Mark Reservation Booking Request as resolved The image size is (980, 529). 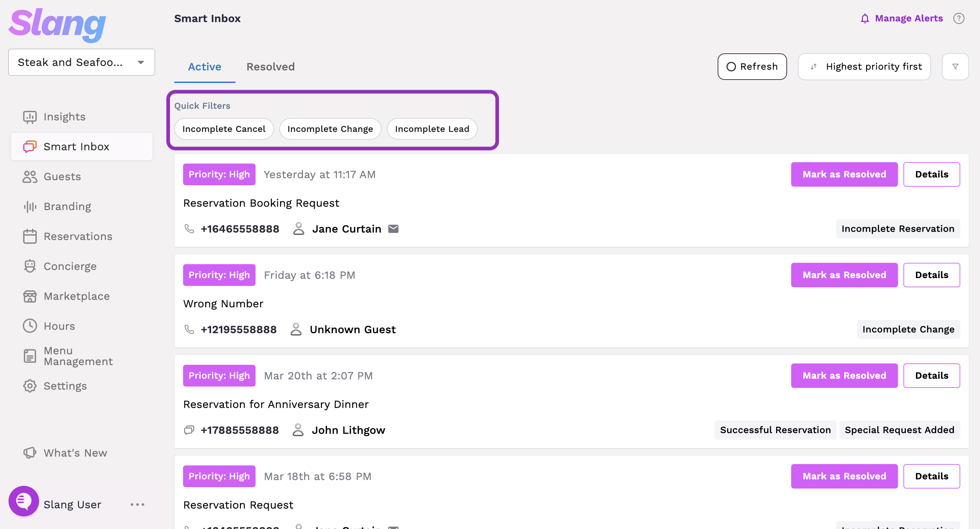coord(844,174)
